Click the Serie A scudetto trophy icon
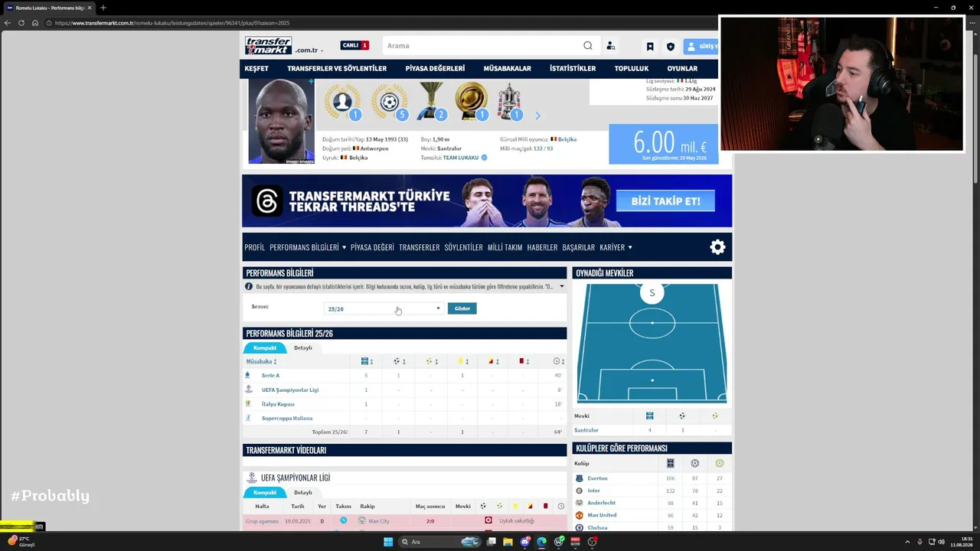 tap(432, 101)
